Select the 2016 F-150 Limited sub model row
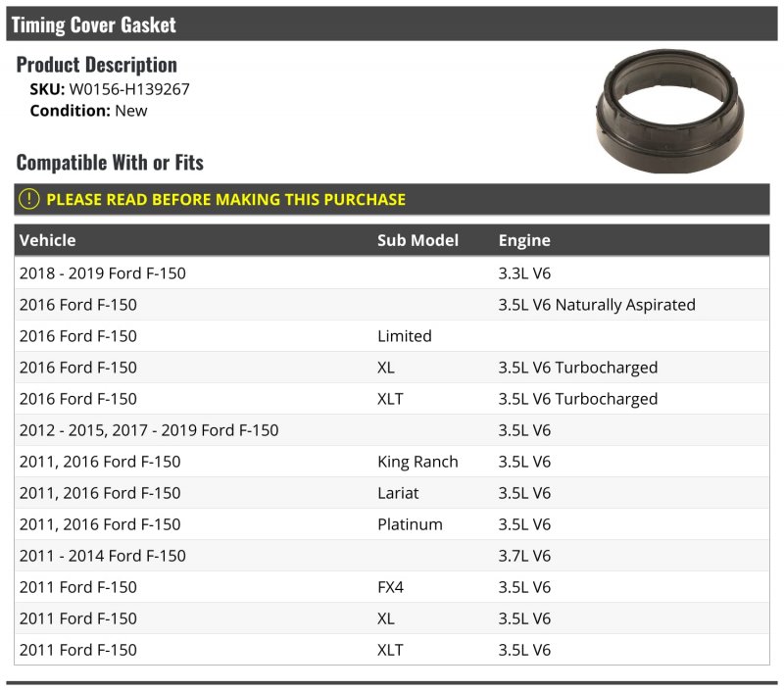784x691 pixels. coord(392,336)
